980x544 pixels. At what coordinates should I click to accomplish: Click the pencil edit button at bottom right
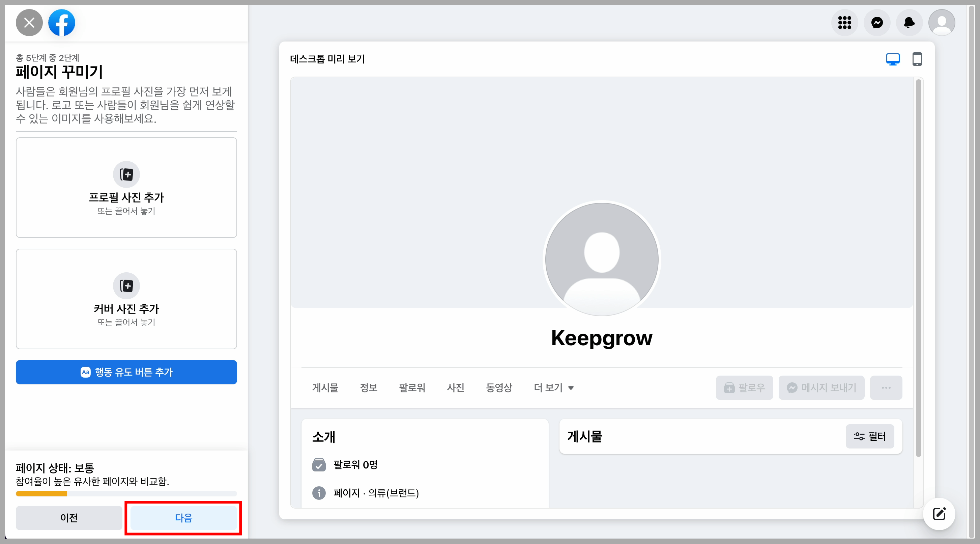pos(939,514)
